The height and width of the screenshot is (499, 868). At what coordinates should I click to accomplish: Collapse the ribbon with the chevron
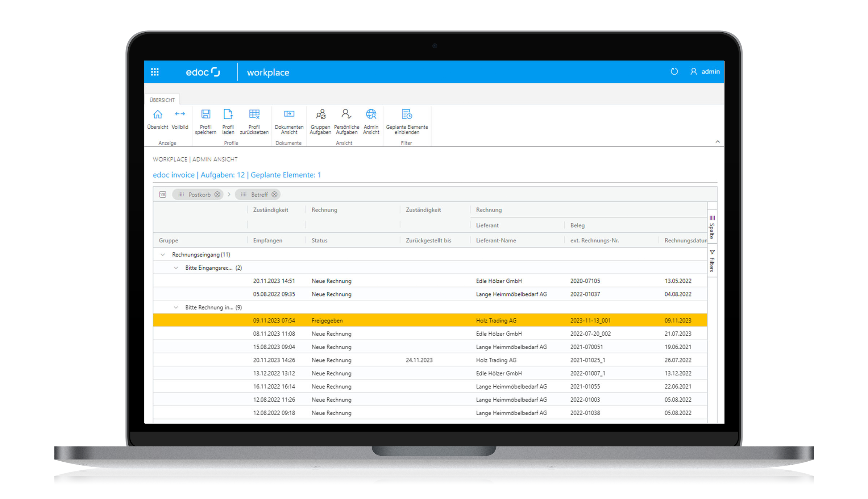[x=717, y=142]
